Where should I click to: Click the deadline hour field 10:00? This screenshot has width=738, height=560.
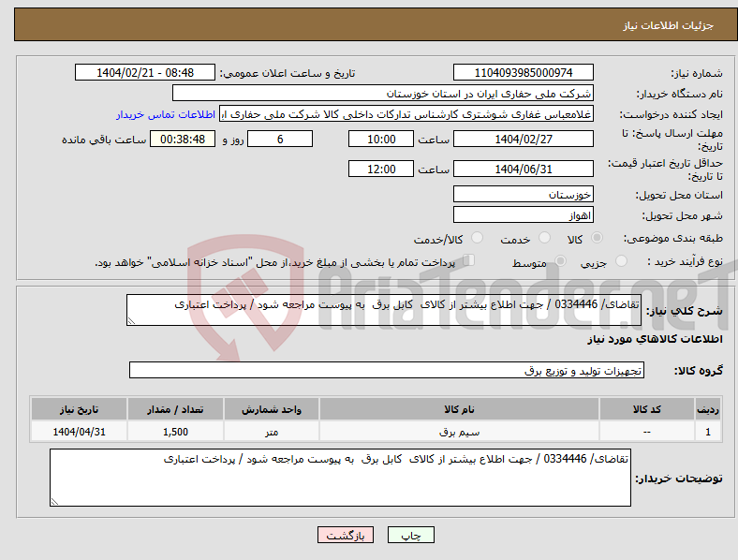pos(381,139)
